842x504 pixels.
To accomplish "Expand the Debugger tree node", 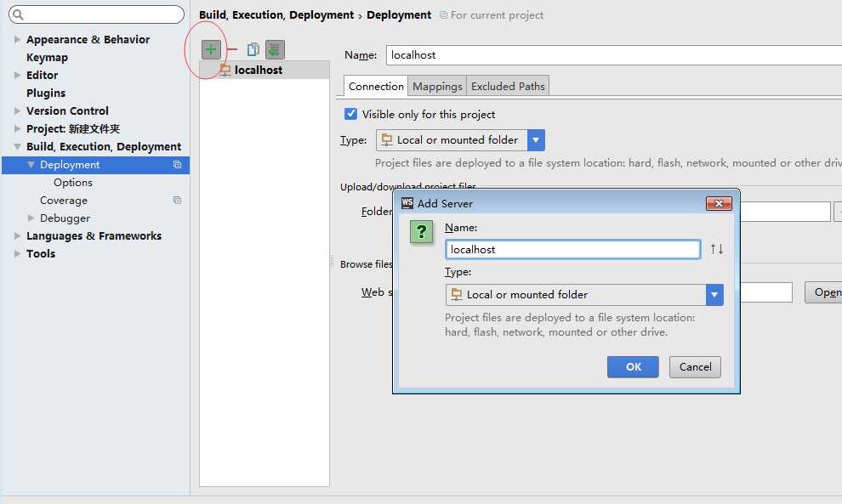I will point(31,218).
